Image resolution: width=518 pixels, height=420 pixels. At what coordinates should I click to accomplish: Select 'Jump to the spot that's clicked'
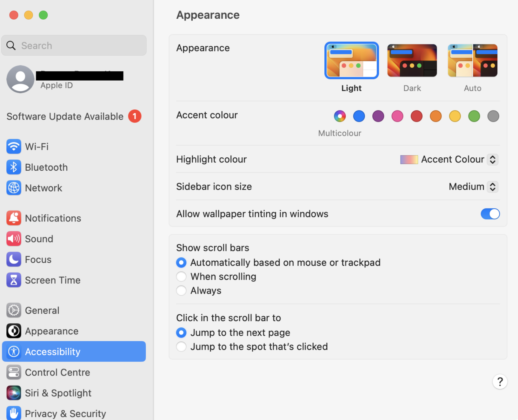[181, 347]
